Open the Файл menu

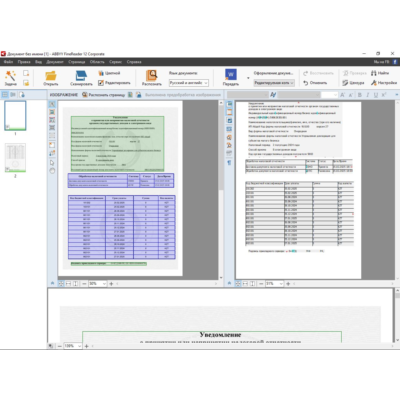coord(8,62)
